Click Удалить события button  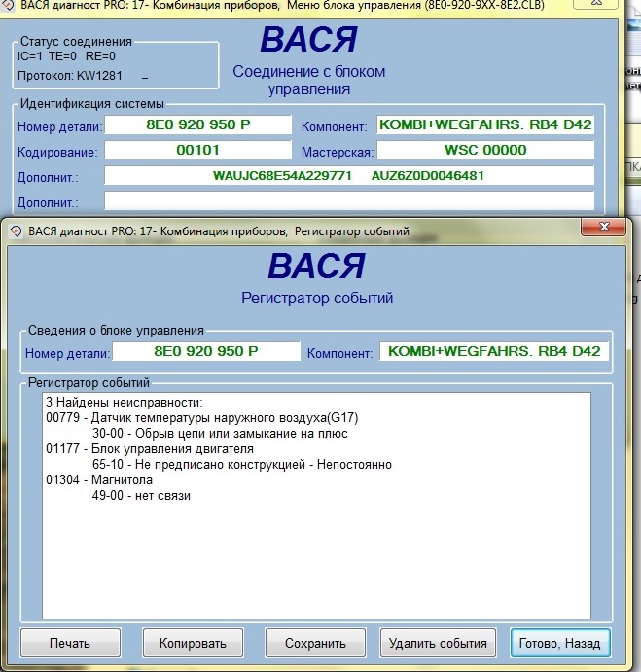(x=438, y=643)
